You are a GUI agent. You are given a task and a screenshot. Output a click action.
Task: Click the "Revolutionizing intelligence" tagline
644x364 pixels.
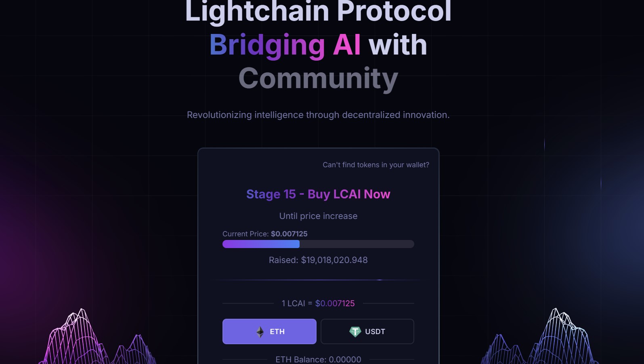click(318, 115)
